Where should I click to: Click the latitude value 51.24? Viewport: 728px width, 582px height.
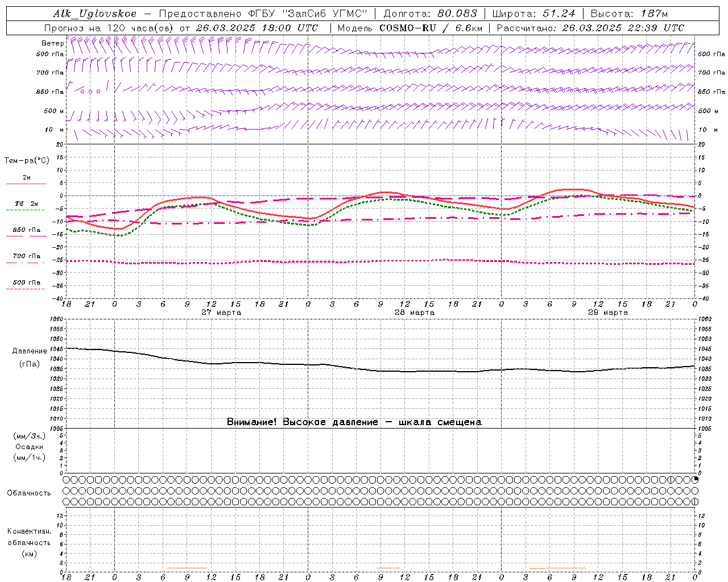click(x=559, y=14)
